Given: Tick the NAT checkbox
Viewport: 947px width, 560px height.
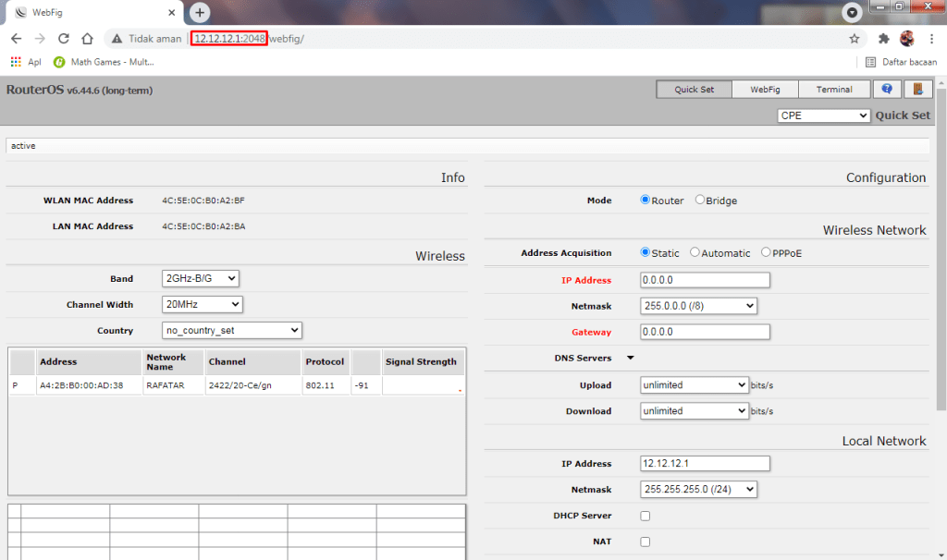Looking at the screenshot, I should click(x=646, y=542).
